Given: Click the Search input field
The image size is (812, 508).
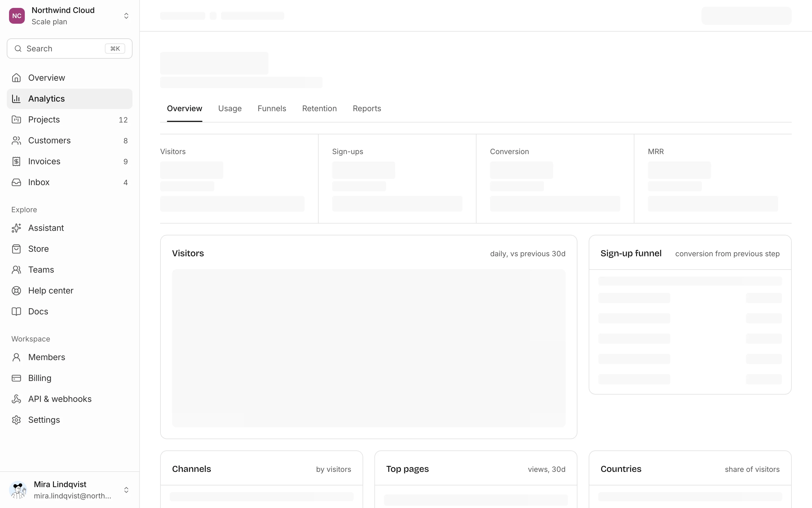Looking at the screenshot, I should coord(69,49).
